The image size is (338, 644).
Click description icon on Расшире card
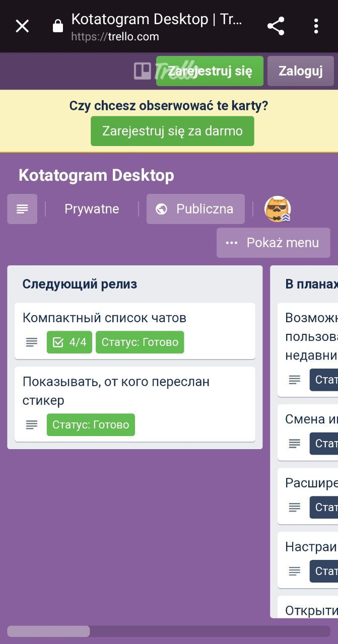(295, 508)
